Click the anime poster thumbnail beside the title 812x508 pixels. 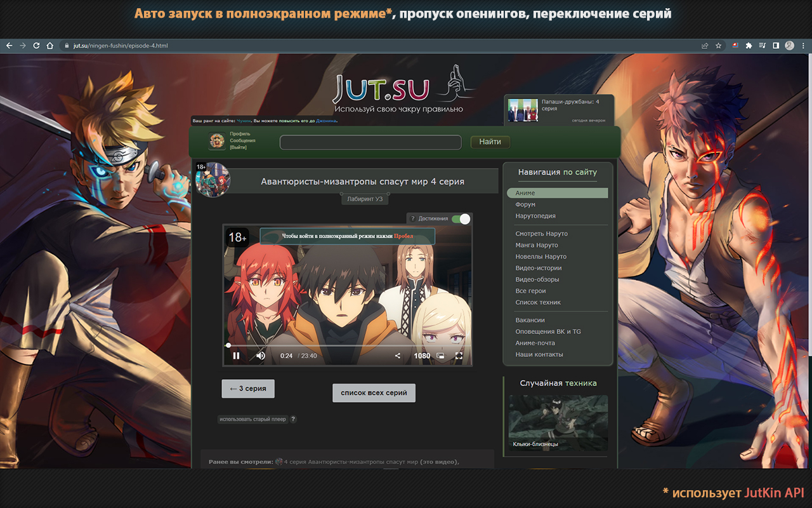tap(213, 180)
